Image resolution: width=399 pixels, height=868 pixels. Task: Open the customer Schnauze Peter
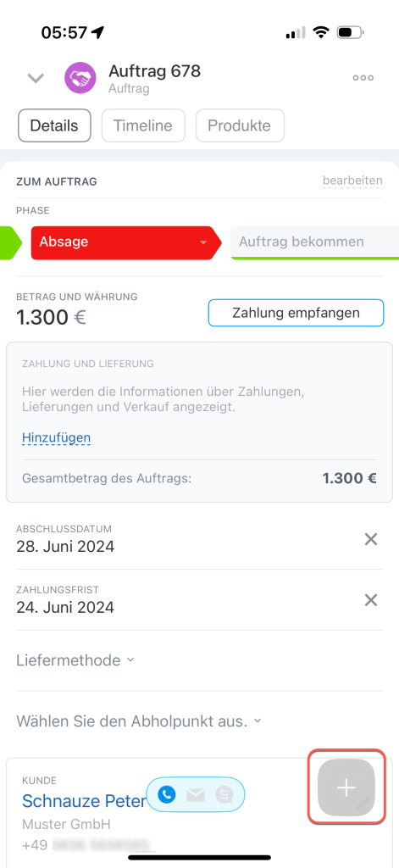tap(84, 800)
